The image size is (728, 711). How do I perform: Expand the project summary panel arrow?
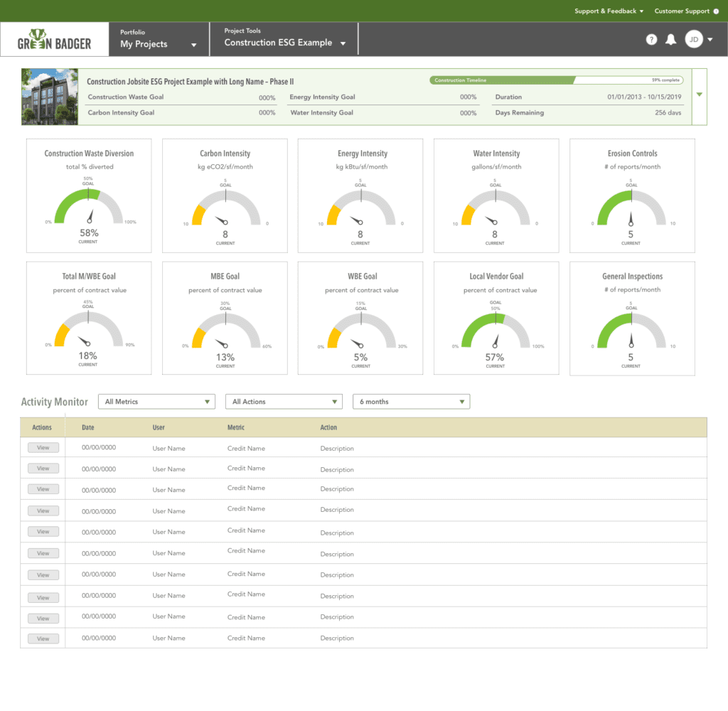pos(698,95)
